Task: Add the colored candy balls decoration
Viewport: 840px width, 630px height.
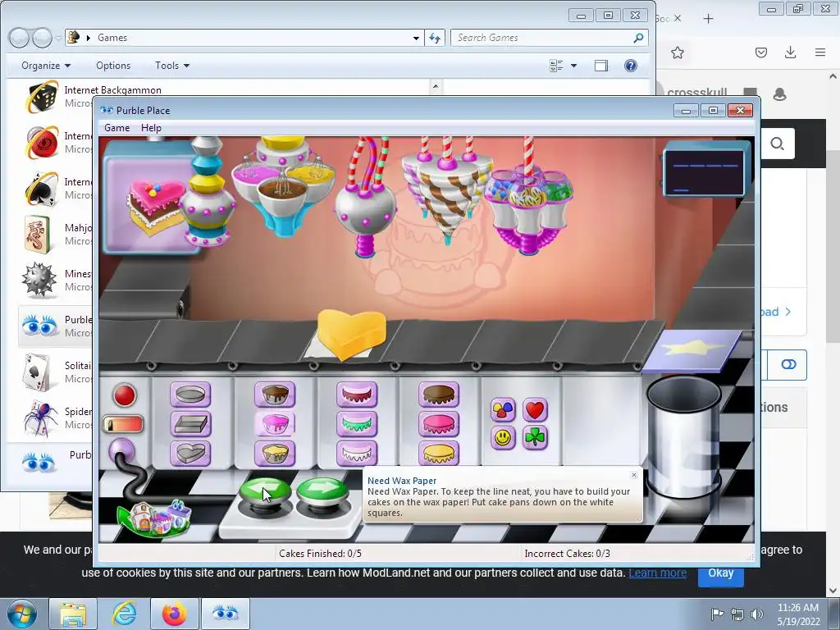Action: [x=503, y=410]
